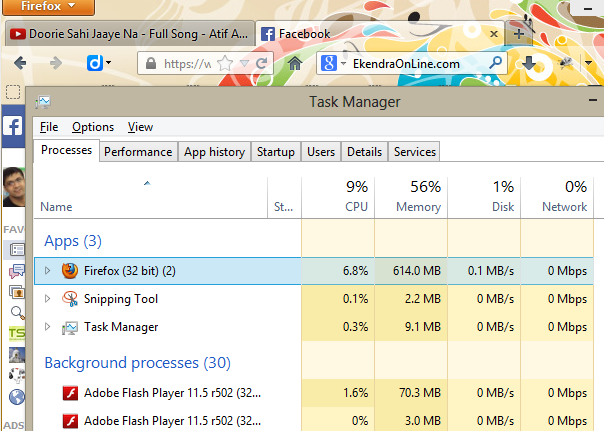Select the Snipping Tool row

coord(314,299)
